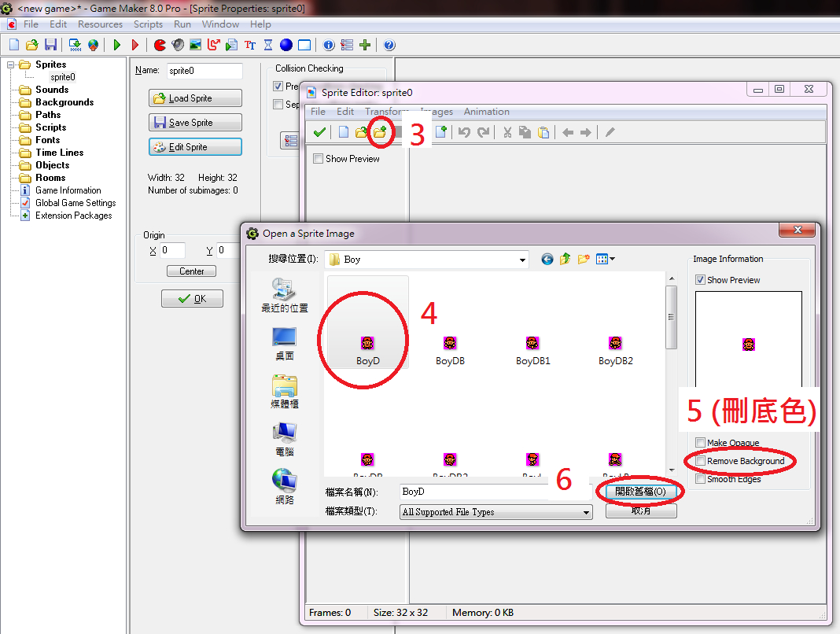Add sprite from file (folder with plus)
Screen dimensions: 840x634
(x=380, y=132)
